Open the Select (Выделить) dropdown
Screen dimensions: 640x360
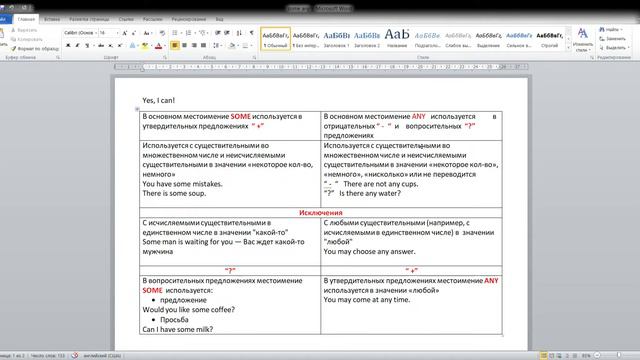point(615,48)
